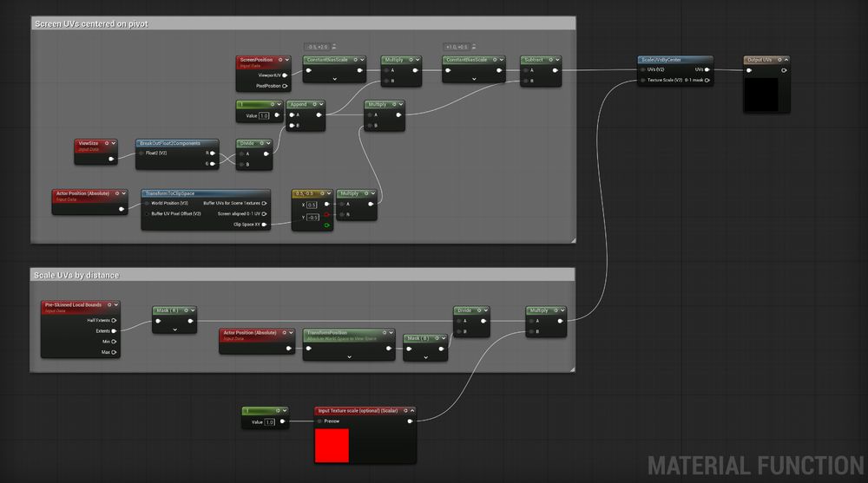The height and width of the screenshot is (483, 868).
Task: Collapse the Input Texture scale preview chevron
Action: click(411, 410)
